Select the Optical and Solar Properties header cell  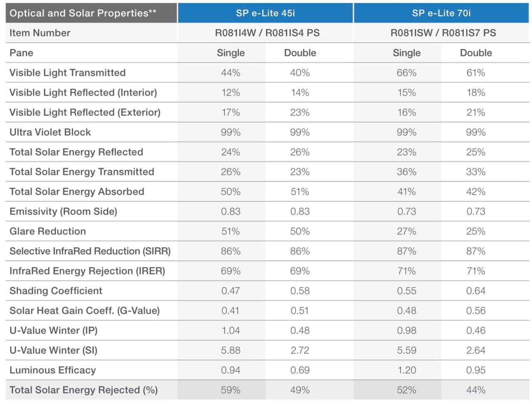pos(83,13)
